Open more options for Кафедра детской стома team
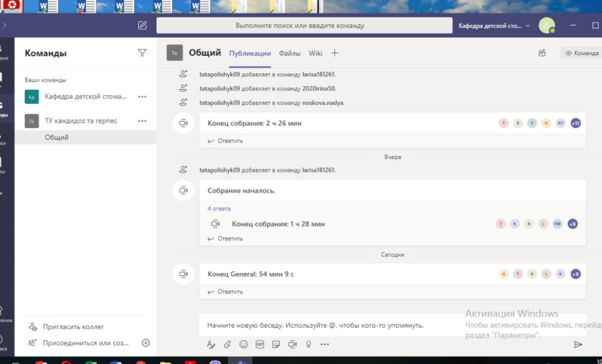This screenshot has width=602, height=364. [142, 97]
